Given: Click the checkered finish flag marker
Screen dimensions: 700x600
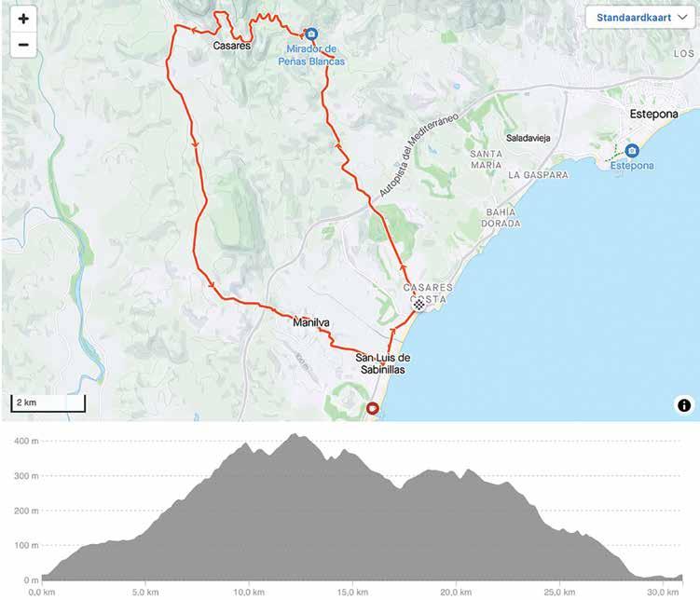Looking at the screenshot, I should (x=419, y=305).
